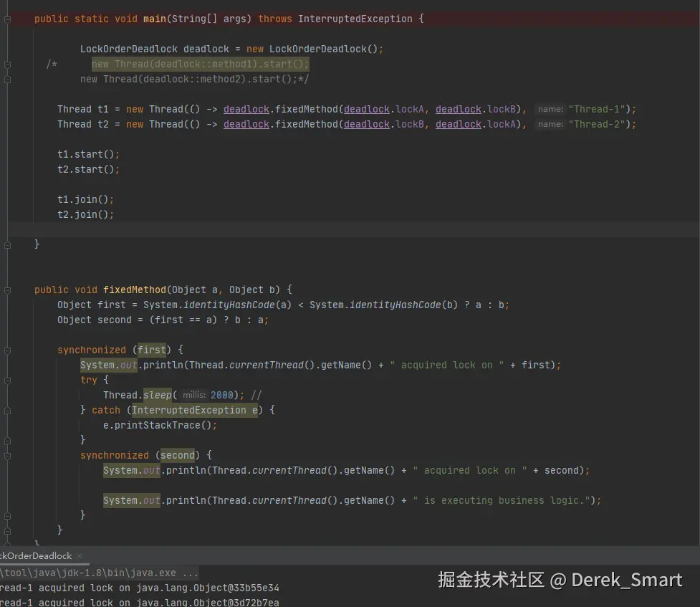Click the InterruptedException e catch parameter
Viewport: 700px width, 607px height.
195,410
